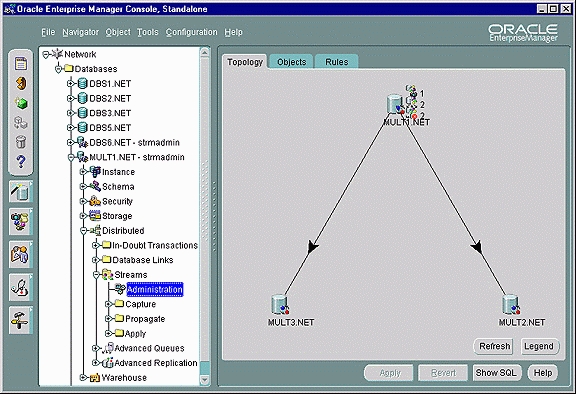Switch to the Rules tab
The image size is (576, 394).
pyautogui.click(x=337, y=62)
